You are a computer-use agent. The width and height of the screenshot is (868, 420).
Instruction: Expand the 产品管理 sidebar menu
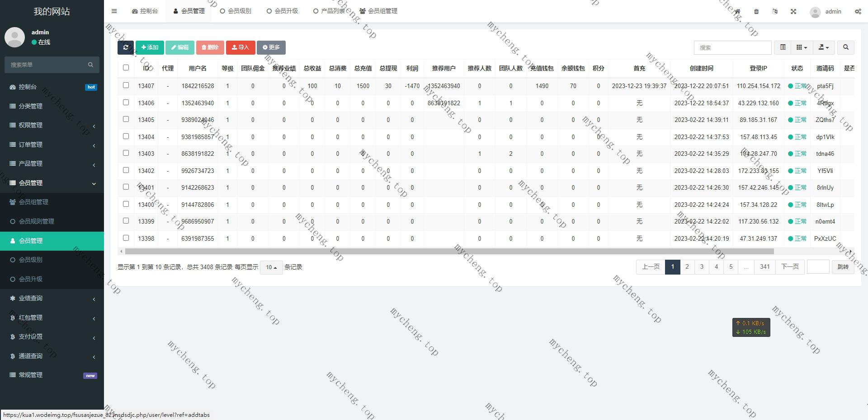pos(52,163)
